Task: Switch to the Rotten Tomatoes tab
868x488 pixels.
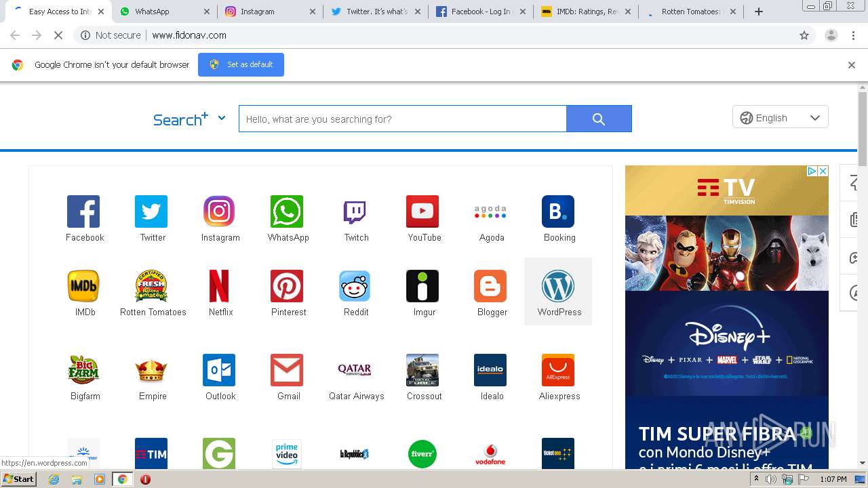Action: 692,12
